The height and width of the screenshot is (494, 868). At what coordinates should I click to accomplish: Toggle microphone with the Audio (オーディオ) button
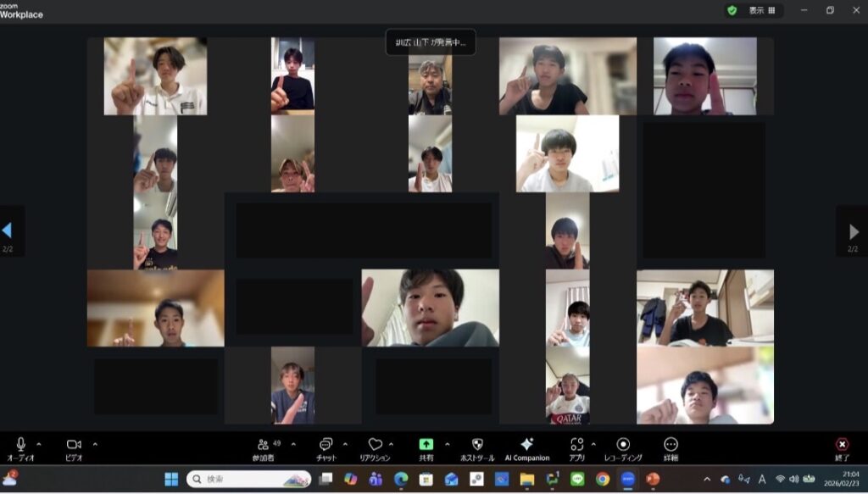point(20,445)
